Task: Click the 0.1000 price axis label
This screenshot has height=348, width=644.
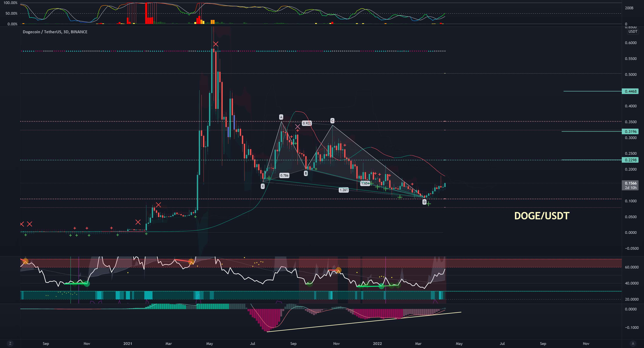Action: pos(630,201)
